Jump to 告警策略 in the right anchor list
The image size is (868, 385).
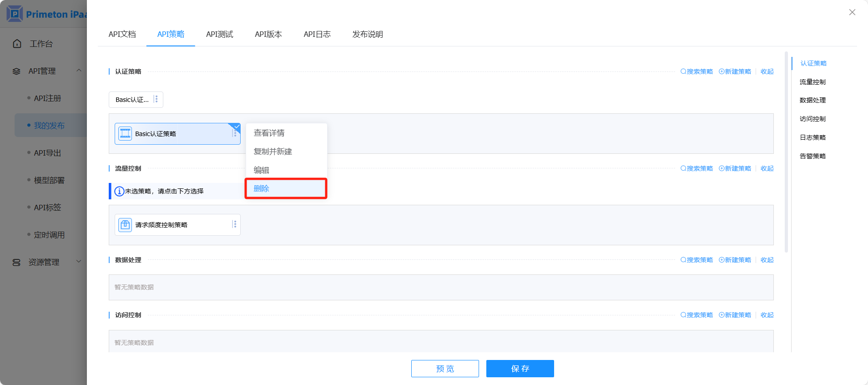pos(812,156)
